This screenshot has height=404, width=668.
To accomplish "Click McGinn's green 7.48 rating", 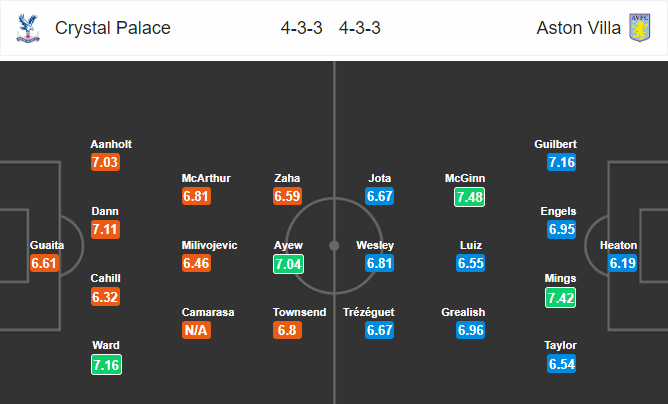I will pyautogui.click(x=469, y=197).
